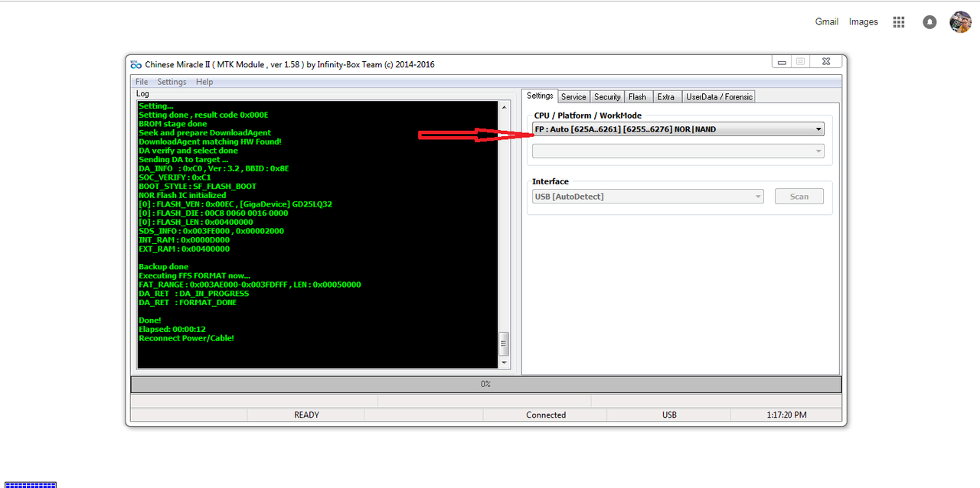The width and height of the screenshot is (980, 488).
Task: Switch to the Settings tab
Action: point(540,96)
